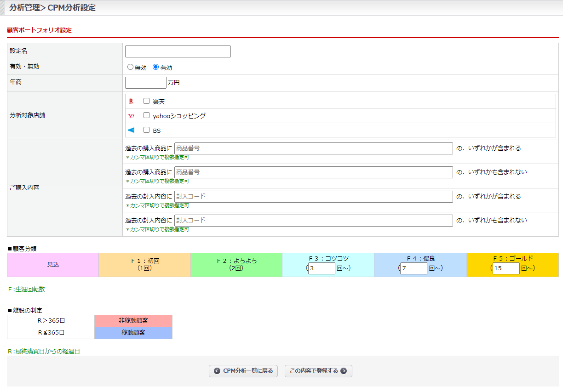This screenshot has height=392, width=563.
Task: Click 商品番号 field for excluded products
Action: tap(313, 172)
